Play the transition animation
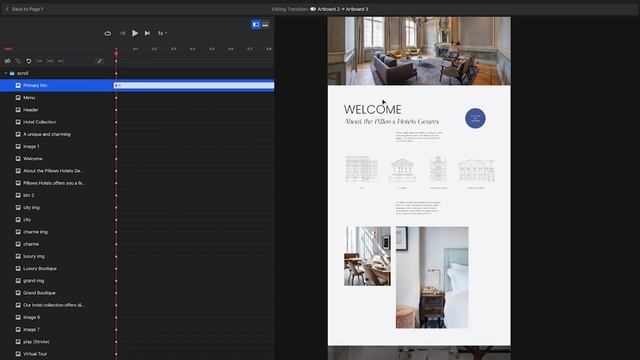Image resolution: width=640 pixels, height=360 pixels. [x=135, y=33]
